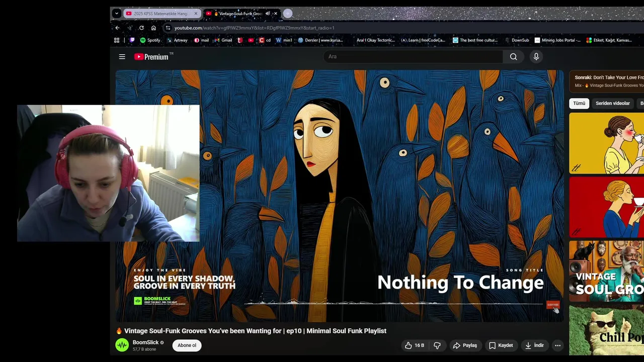
Task: Mute the Vintage Soul-Funk tab audio
Action: (x=268, y=14)
